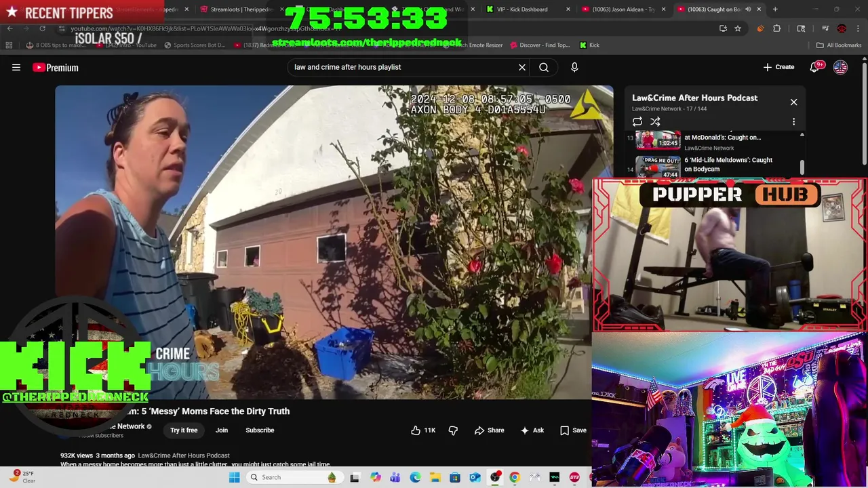Open the All Bookmarks folder
The width and height of the screenshot is (868, 488).
click(839, 45)
